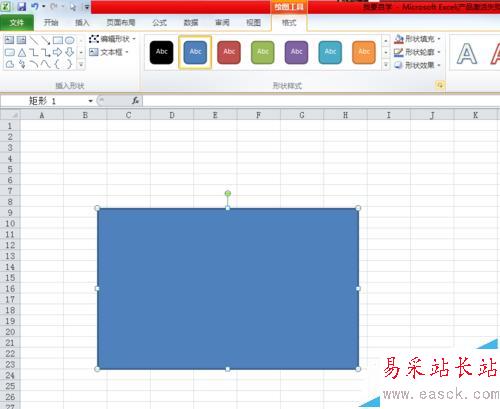Click the shape styles row-down arrow
Screen dimensions: 500x409
386,53
